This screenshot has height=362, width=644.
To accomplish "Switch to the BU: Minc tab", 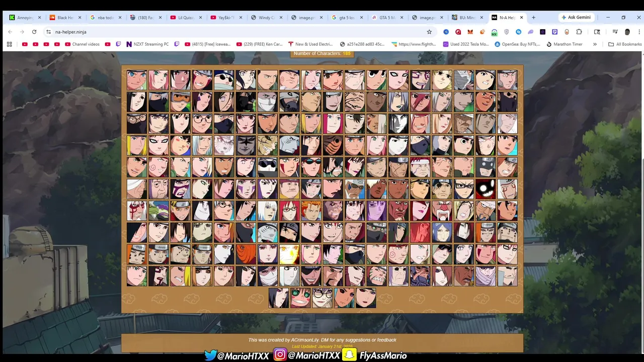I will pos(467,18).
